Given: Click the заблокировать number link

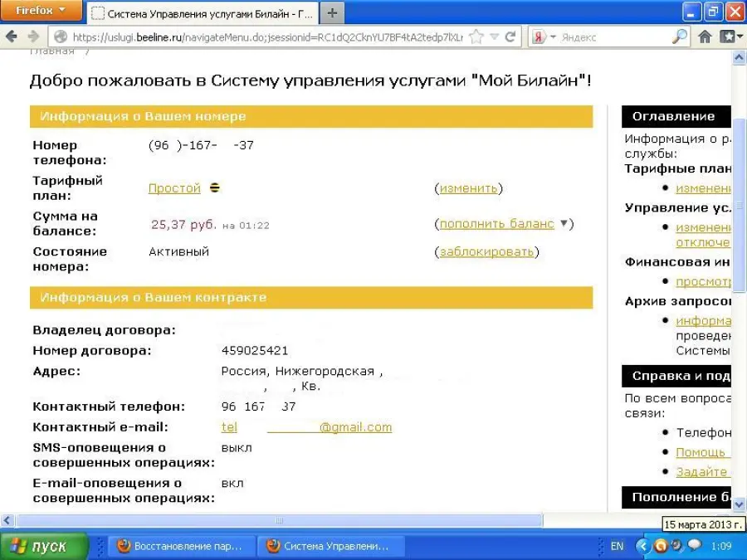Looking at the screenshot, I should [x=486, y=251].
